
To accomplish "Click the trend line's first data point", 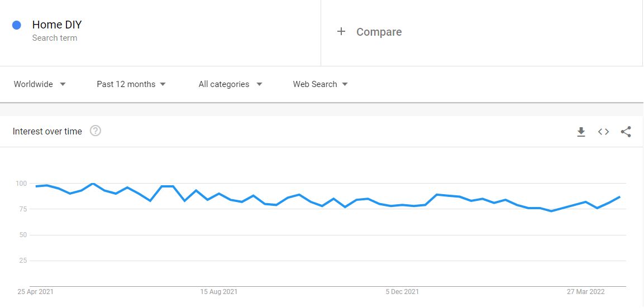I will click(36, 186).
